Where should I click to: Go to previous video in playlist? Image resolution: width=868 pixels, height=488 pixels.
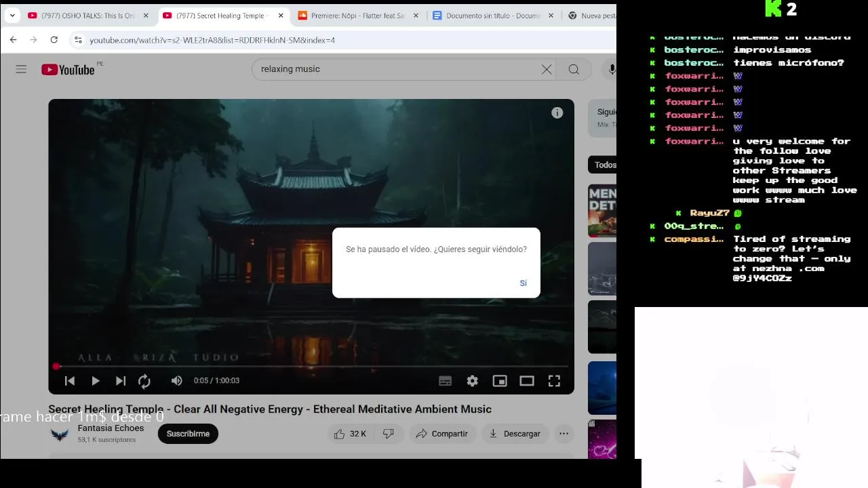point(69,381)
